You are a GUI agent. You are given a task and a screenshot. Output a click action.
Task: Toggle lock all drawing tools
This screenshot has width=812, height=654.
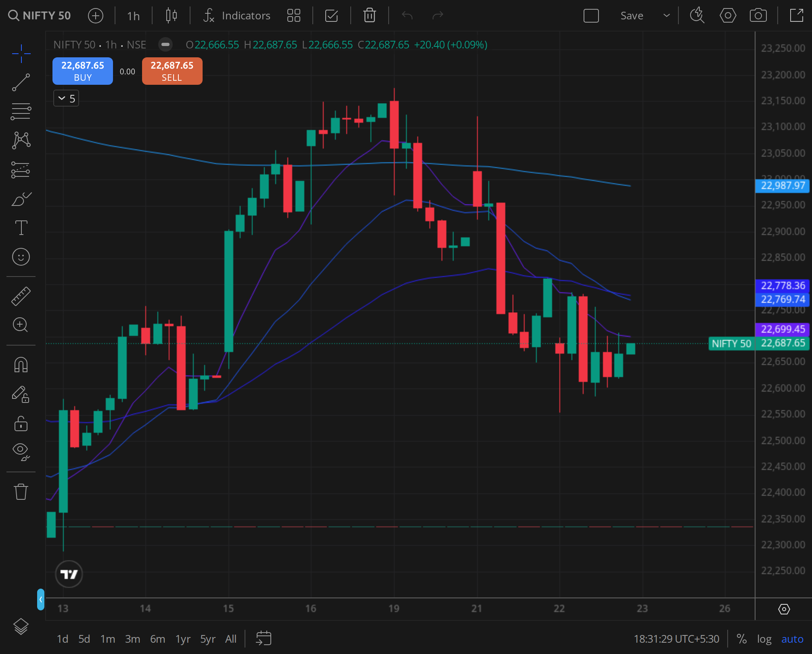[21, 423]
